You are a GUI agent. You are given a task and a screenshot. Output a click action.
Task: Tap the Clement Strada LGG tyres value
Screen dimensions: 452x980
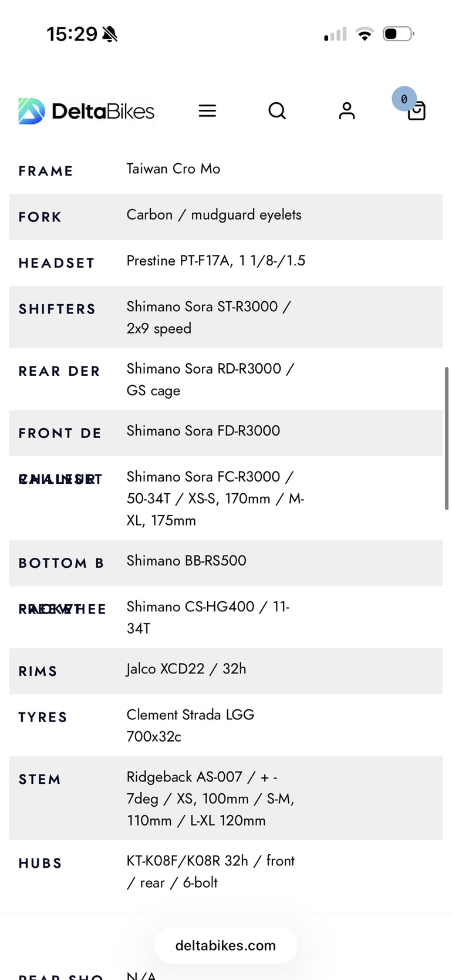[190, 725]
